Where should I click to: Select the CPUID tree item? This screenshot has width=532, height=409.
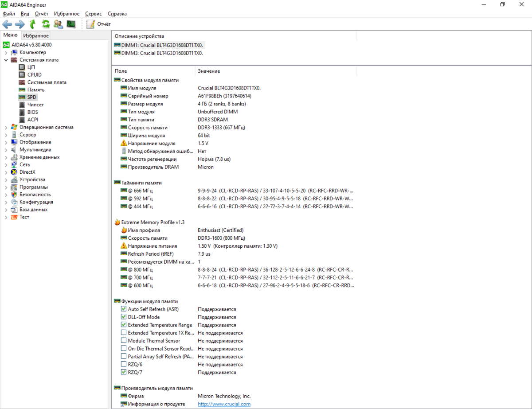tap(35, 74)
